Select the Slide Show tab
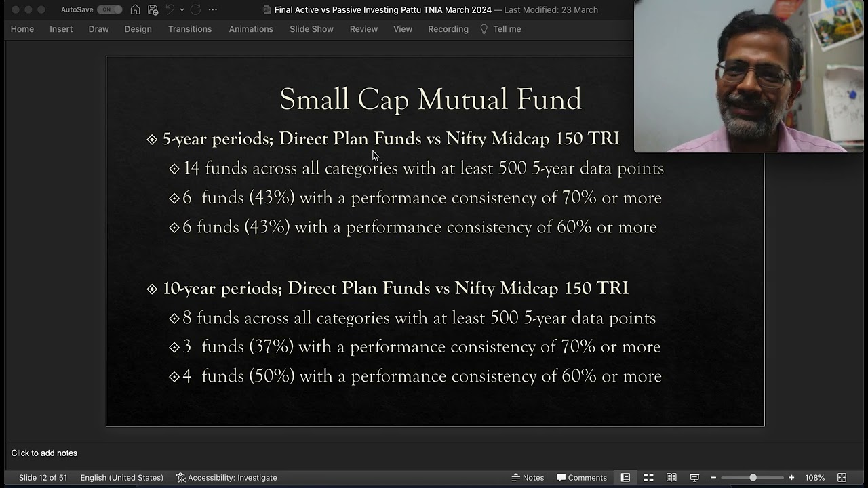Screen dimensions: 868x488 tap(311, 29)
